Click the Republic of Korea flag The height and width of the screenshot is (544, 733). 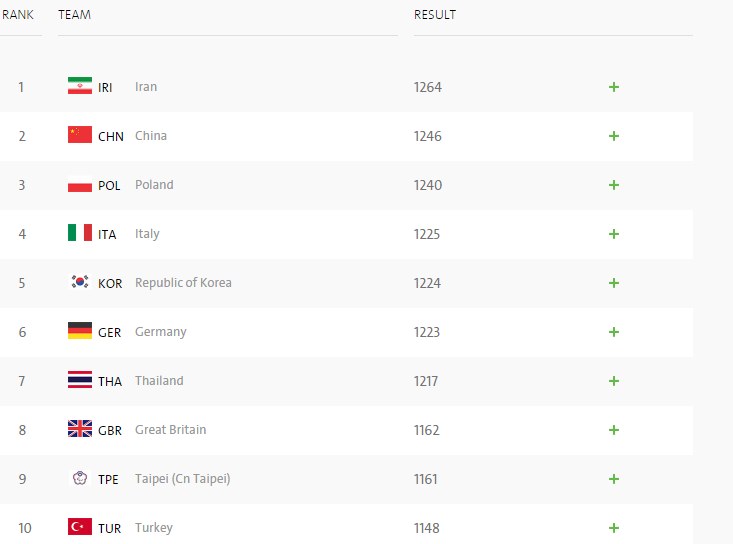click(80, 282)
